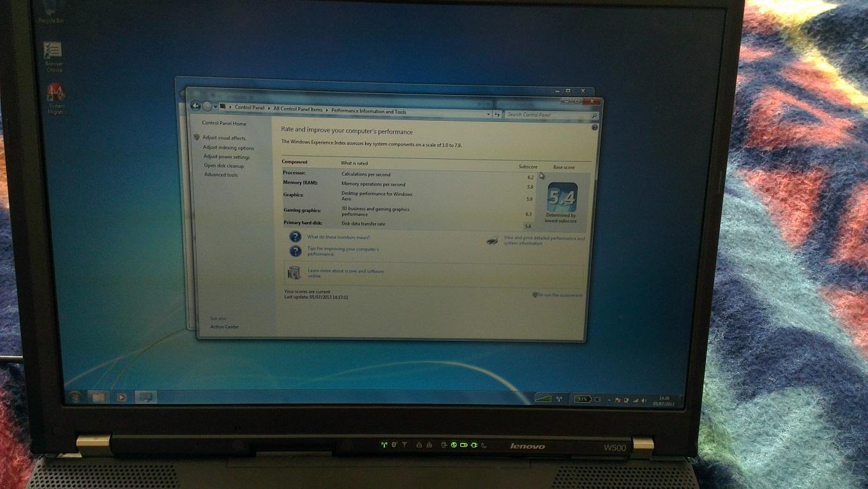The height and width of the screenshot is (489, 868).
Task: Click help icon beside What do these numbers mean
Action: click(x=295, y=236)
